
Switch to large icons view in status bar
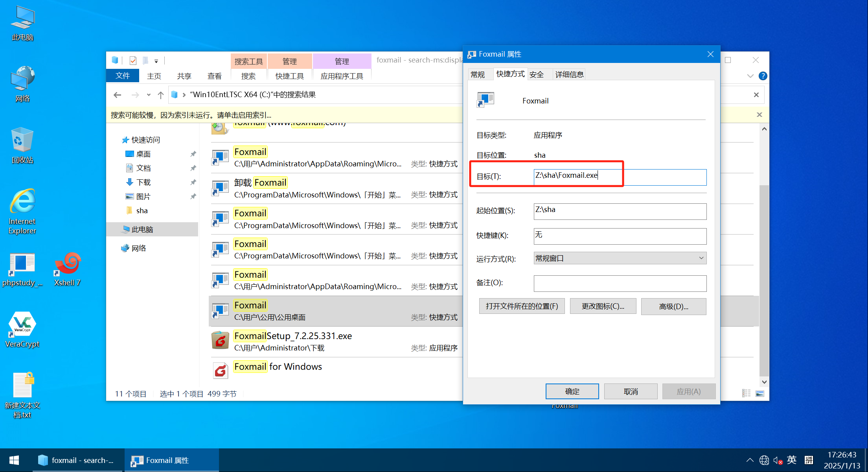[x=760, y=393]
